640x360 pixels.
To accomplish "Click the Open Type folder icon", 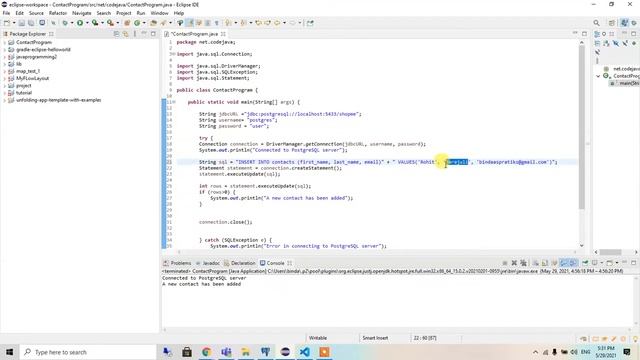I will click(x=153, y=23).
